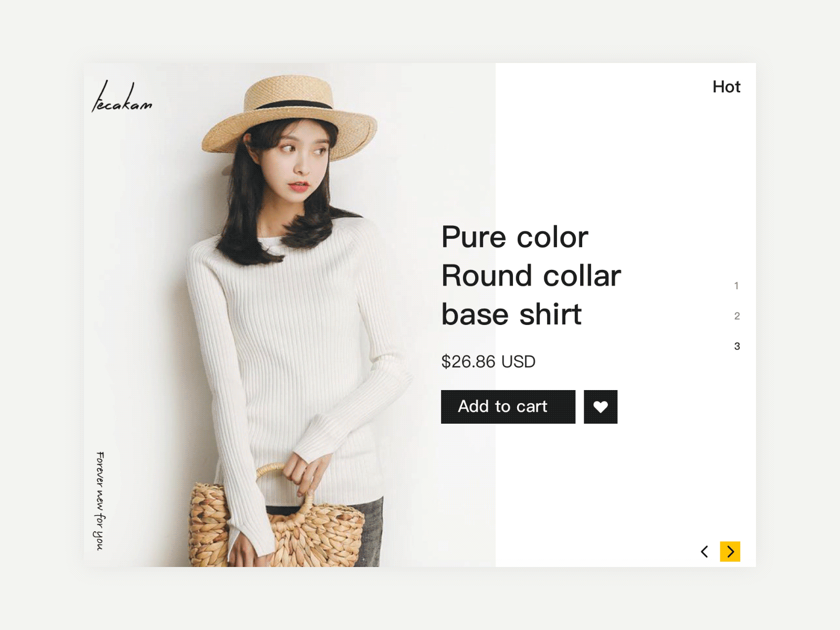This screenshot has height=630, width=840.
Task: Select the active slide number 3
Action: coord(737,346)
